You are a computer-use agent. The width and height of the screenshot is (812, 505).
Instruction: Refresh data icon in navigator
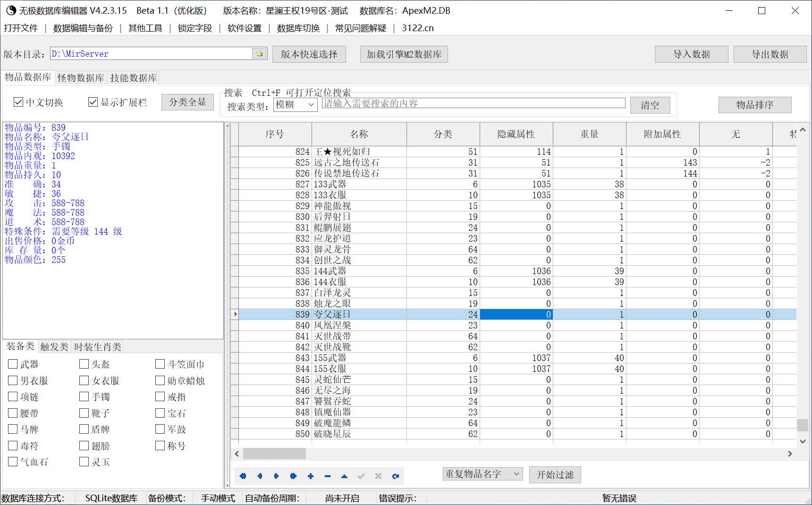coord(396,476)
